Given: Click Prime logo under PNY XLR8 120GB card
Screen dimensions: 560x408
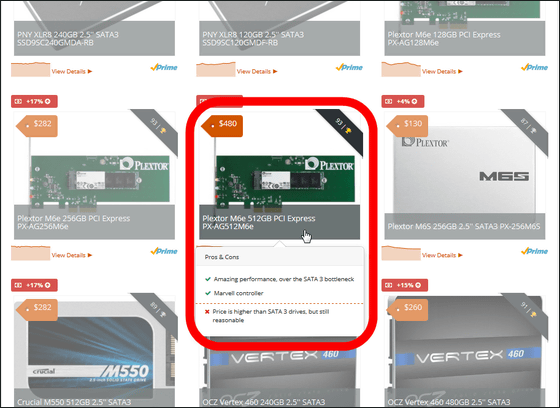Looking at the screenshot, I should [349, 67].
